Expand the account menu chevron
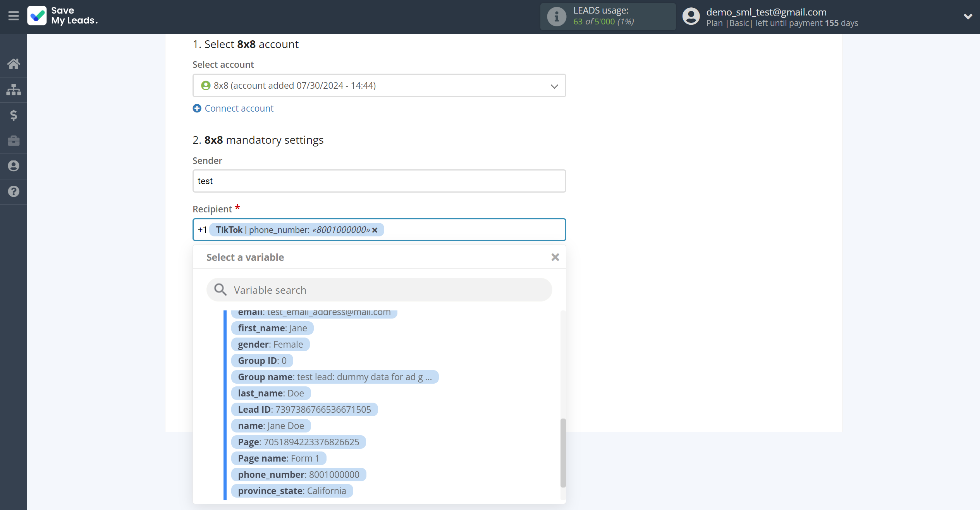This screenshot has height=510, width=980. pos(968,17)
